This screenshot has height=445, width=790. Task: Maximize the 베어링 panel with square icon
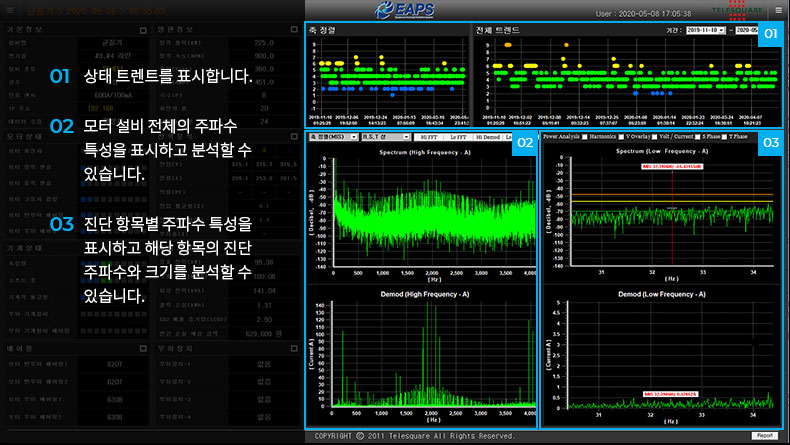tap(143, 348)
